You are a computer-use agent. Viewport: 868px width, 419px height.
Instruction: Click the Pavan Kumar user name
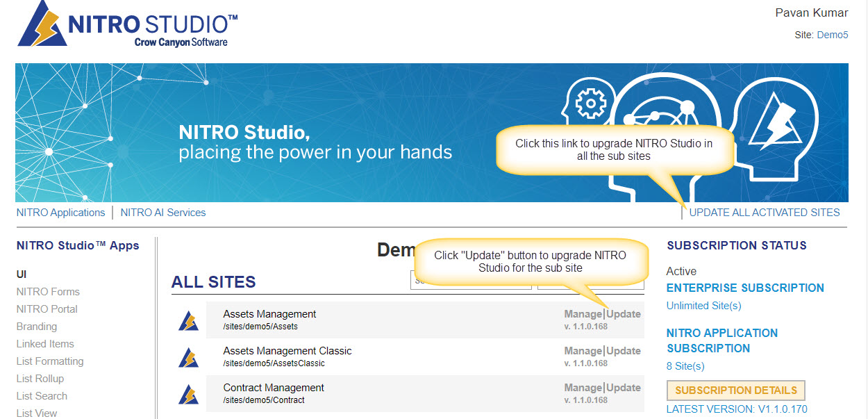pos(812,13)
